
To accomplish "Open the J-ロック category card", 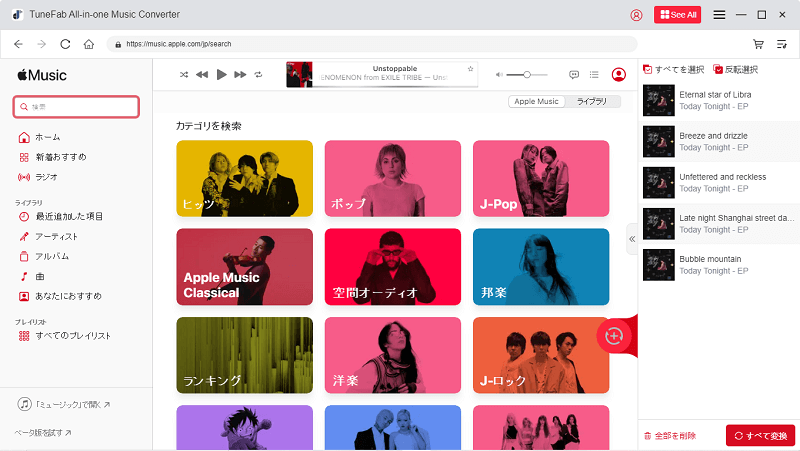I will [541, 355].
